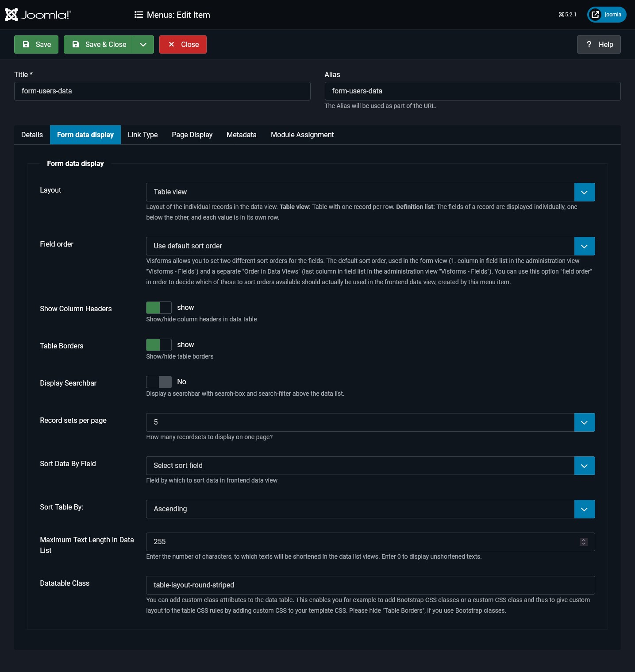Click the question mark icon on Help

(589, 44)
